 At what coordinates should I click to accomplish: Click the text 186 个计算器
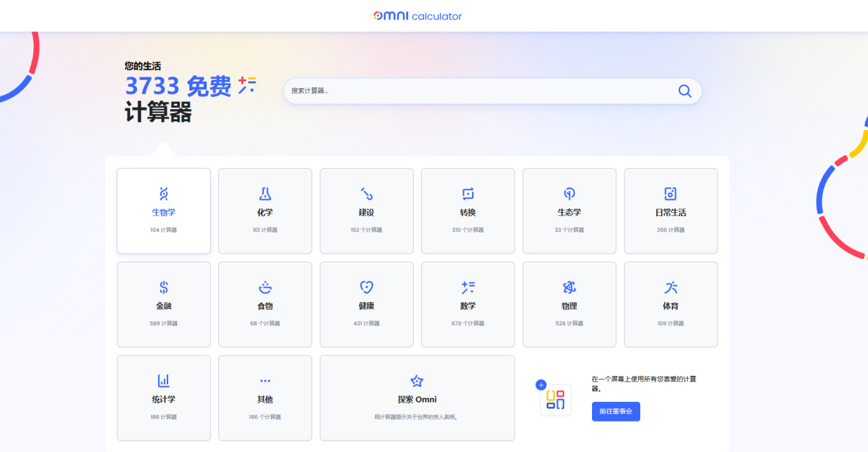pyautogui.click(x=265, y=417)
